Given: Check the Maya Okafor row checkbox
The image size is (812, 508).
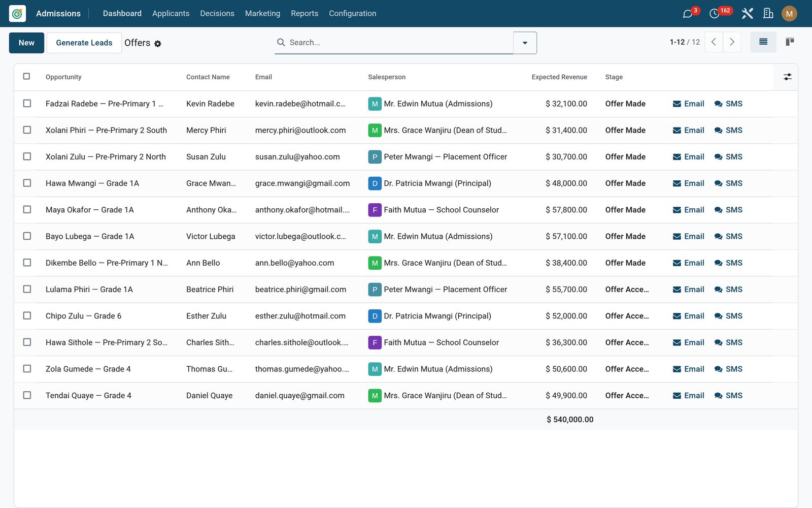Looking at the screenshot, I should coord(27,209).
